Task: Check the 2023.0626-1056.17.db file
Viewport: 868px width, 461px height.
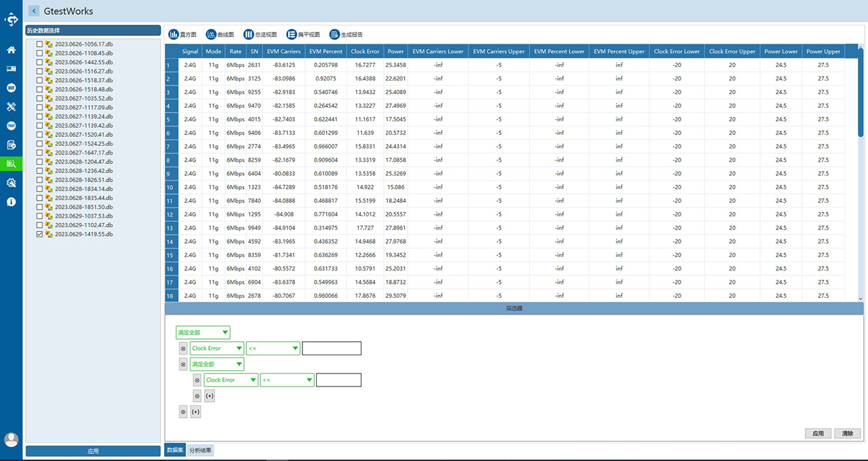Action: [x=39, y=44]
